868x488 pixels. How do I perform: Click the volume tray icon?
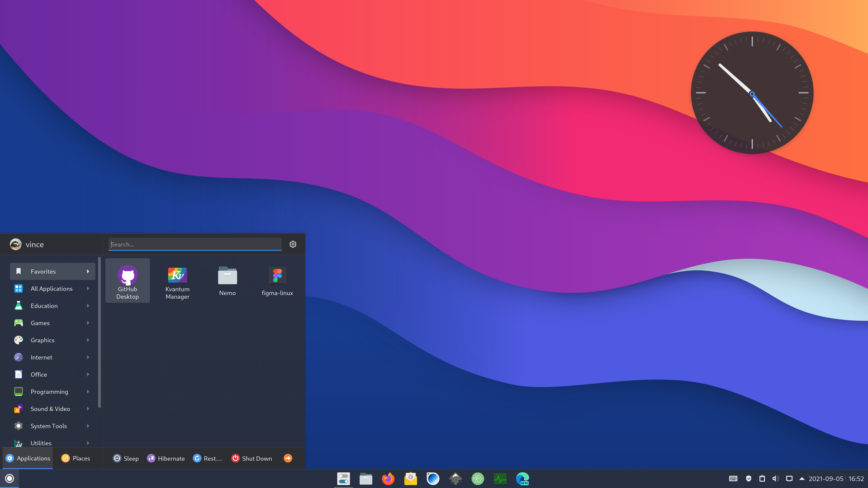[x=776, y=479]
